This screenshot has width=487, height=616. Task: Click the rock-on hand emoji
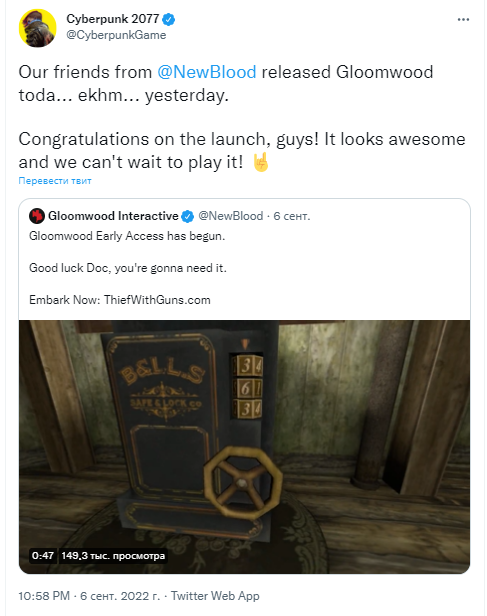tap(261, 162)
